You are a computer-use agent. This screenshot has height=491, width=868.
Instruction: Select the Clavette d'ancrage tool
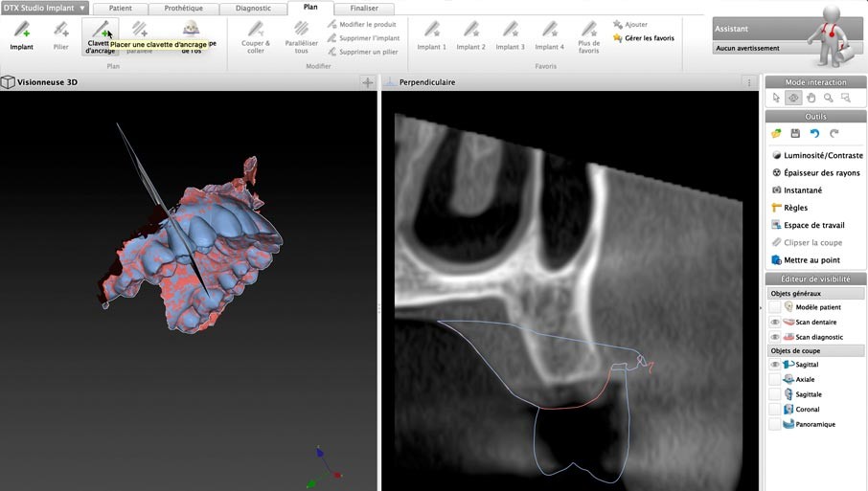click(x=100, y=36)
